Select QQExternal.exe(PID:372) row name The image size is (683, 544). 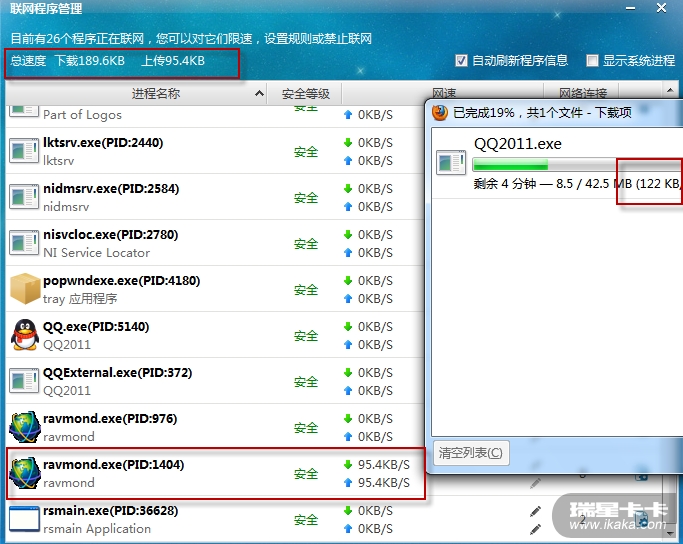point(117,372)
